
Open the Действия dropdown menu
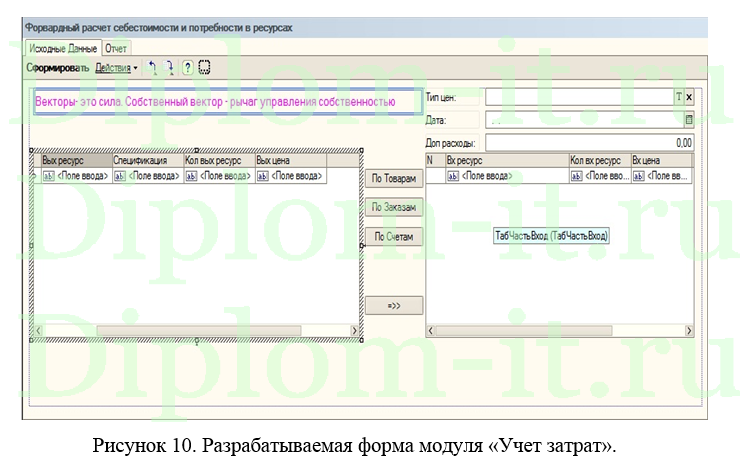coord(116,68)
